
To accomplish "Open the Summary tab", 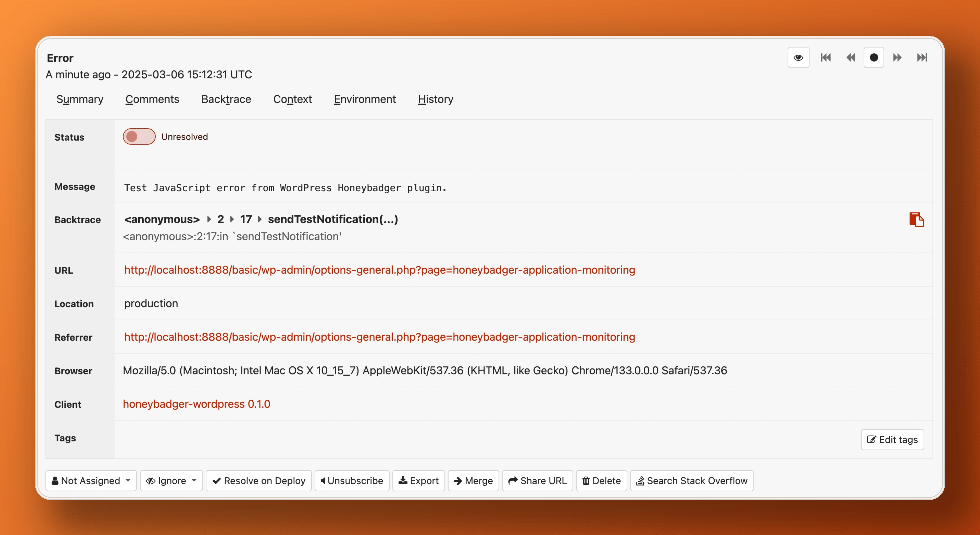I will pos(80,99).
